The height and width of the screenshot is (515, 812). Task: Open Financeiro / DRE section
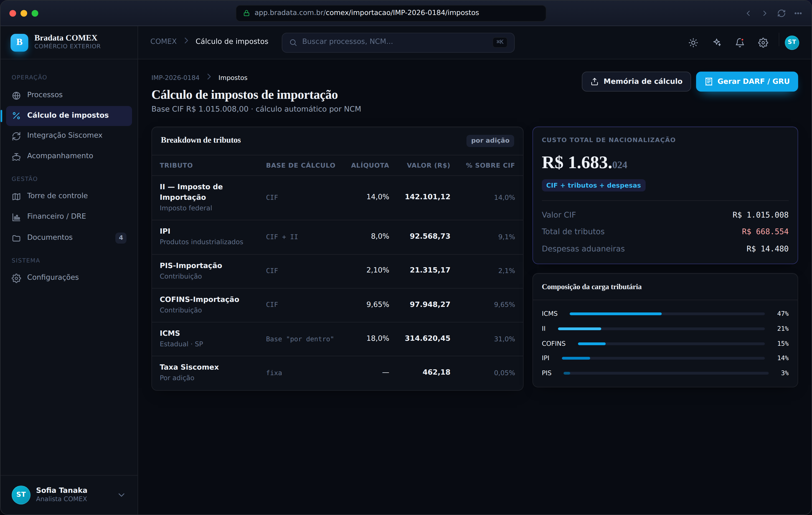(x=69, y=216)
